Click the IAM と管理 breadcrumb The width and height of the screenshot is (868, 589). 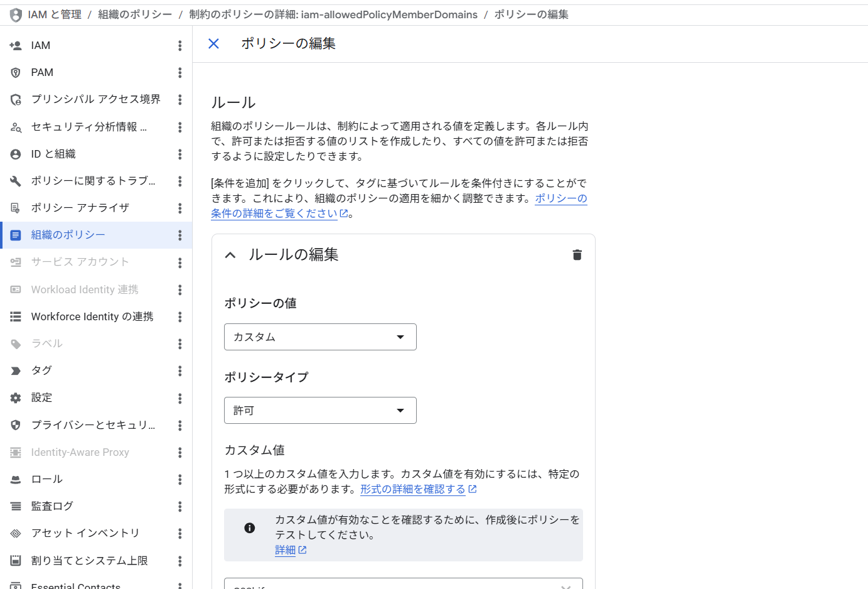pos(55,14)
